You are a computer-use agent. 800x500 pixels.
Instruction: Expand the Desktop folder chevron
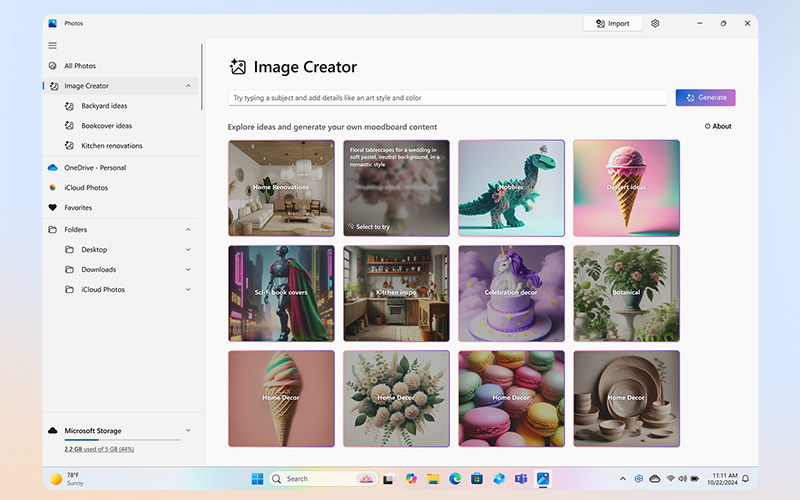pyautogui.click(x=188, y=249)
